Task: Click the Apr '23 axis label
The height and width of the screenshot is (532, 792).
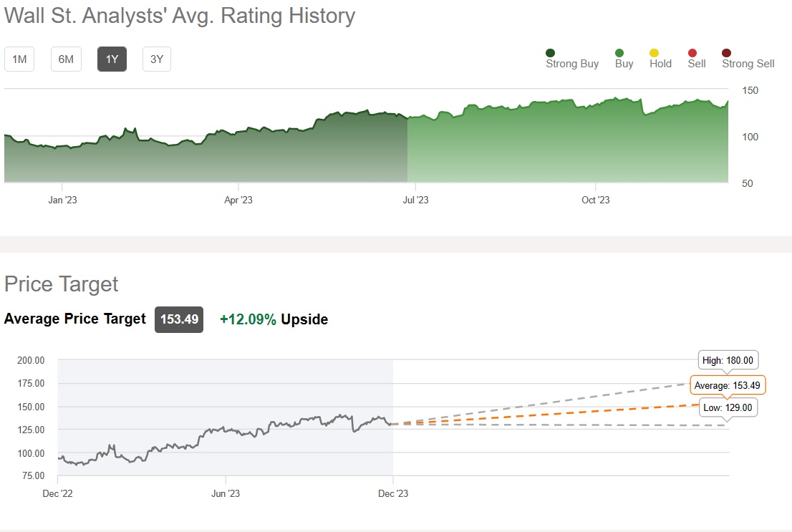Action: pos(238,200)
